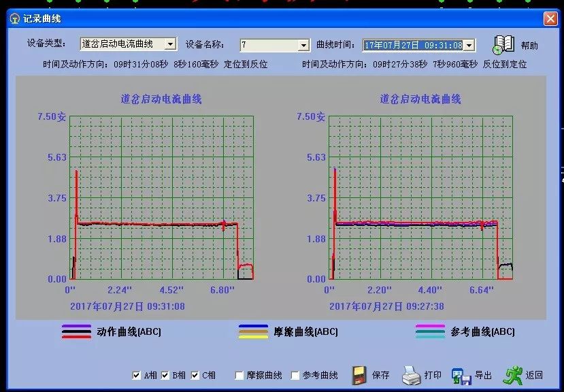564x392 pixels.
Task: Click the save disk icon
Action: 359,376
